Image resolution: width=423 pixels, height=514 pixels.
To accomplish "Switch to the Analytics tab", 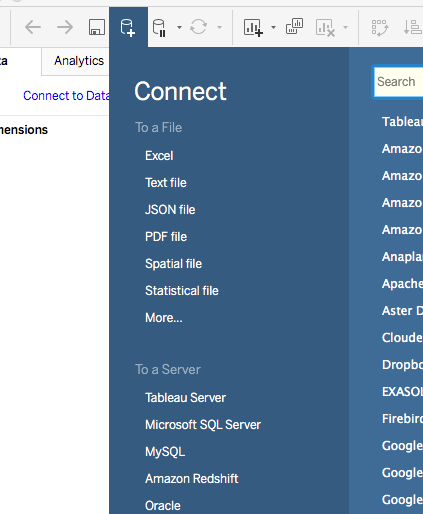I will pos(79,61).
